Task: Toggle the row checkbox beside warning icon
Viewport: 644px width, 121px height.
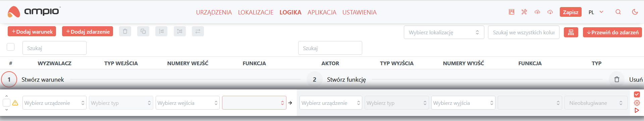Action: 6,103
